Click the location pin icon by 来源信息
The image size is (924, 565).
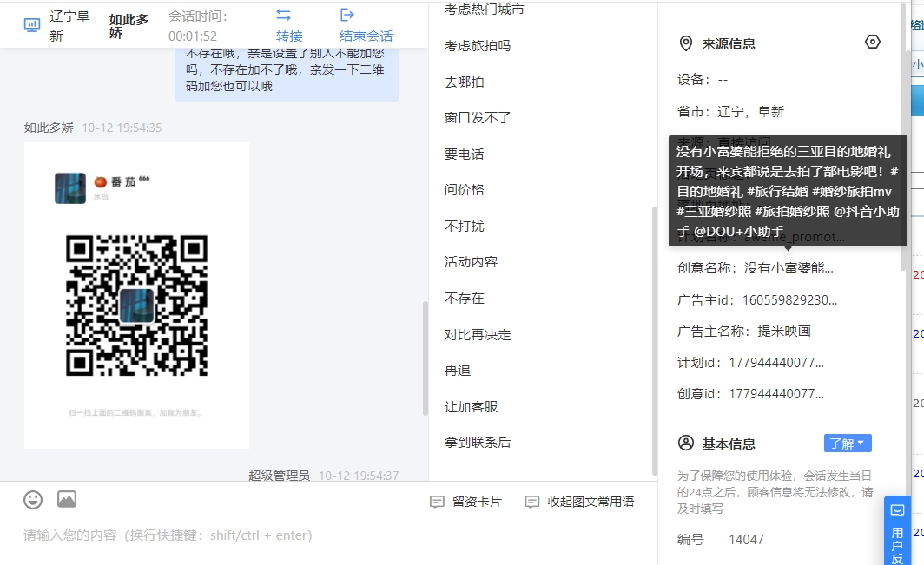(686, 43)
